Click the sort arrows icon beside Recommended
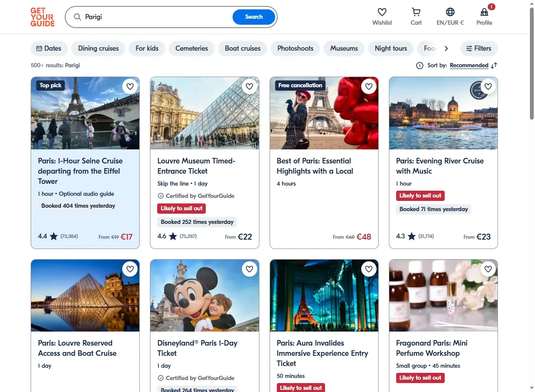Viewport: 535px width, 392px height. coord(494,66)
